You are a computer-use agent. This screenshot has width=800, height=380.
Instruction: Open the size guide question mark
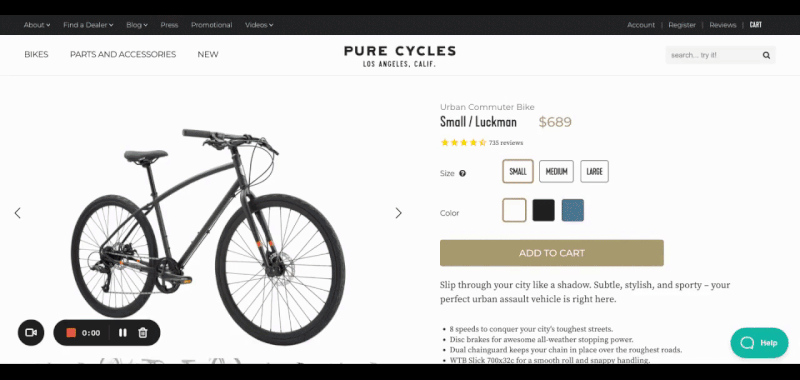(x=462, y=173)
